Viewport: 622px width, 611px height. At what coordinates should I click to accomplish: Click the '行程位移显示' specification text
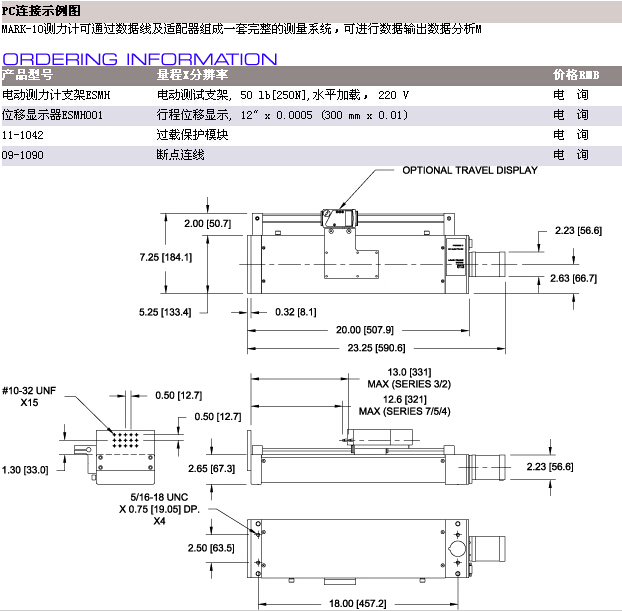point(192,115)
